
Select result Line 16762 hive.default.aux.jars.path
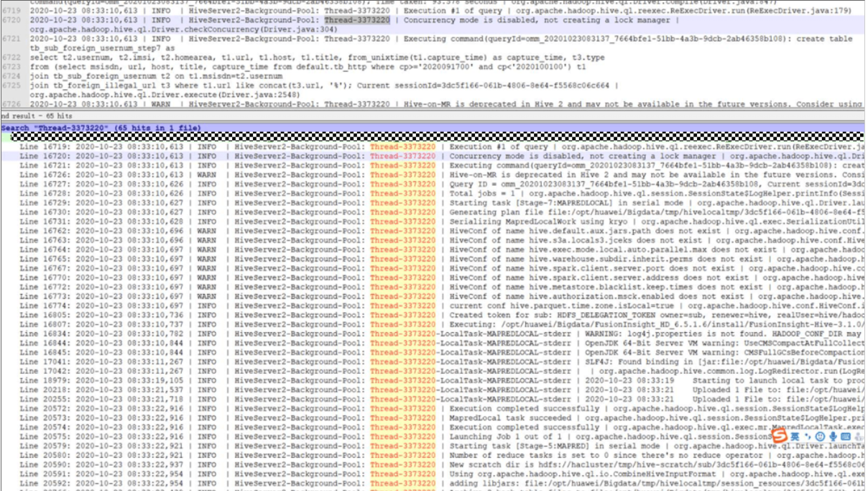coord(434,231)
